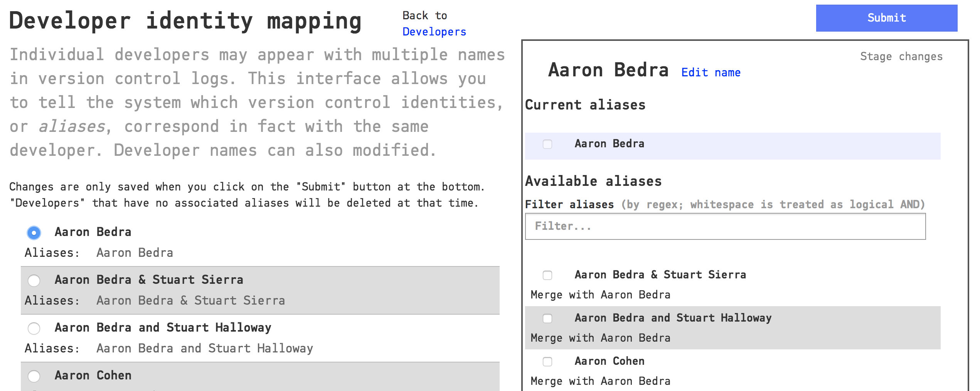Check the Aaron Bedra & Stuart Sierra alias checkbox

547,275
